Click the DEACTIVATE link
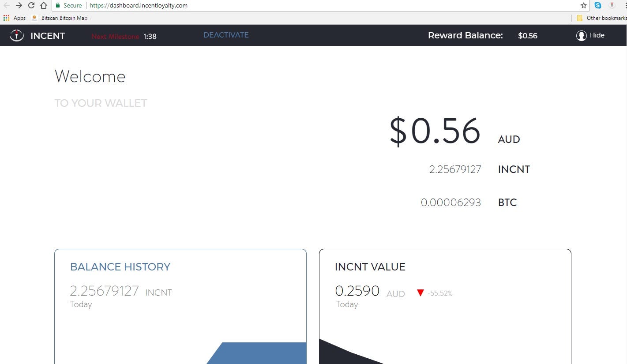The width and height of the screenshot is (627, 364). tap(226, 35)
